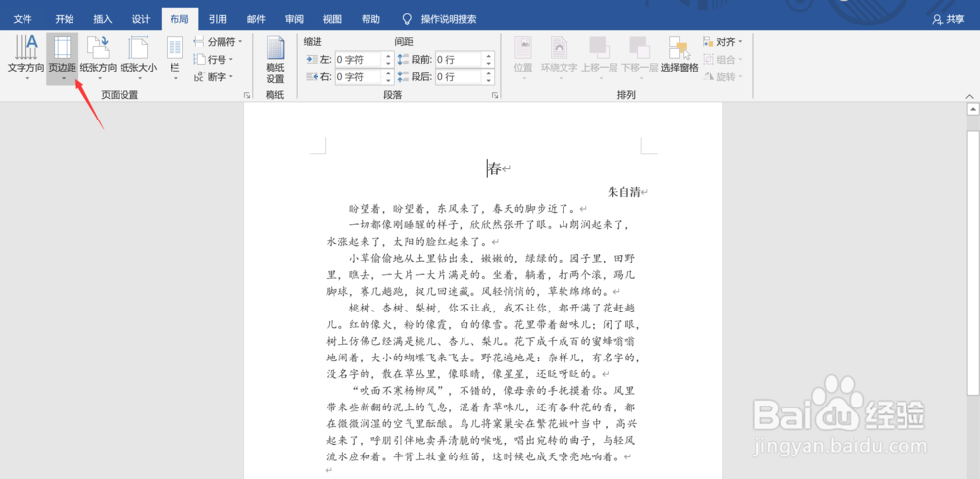The width and height of the screenshot is (980, 479).
Task: Open the 行号 line numbers dropdown
Action: pos(213,60)
